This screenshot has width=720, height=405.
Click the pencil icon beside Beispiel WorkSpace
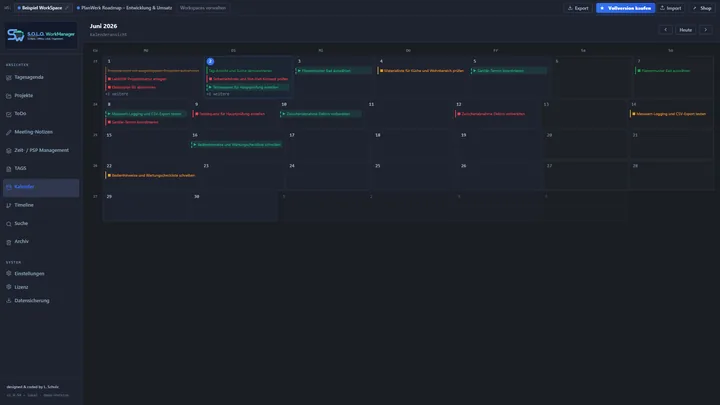67,8
